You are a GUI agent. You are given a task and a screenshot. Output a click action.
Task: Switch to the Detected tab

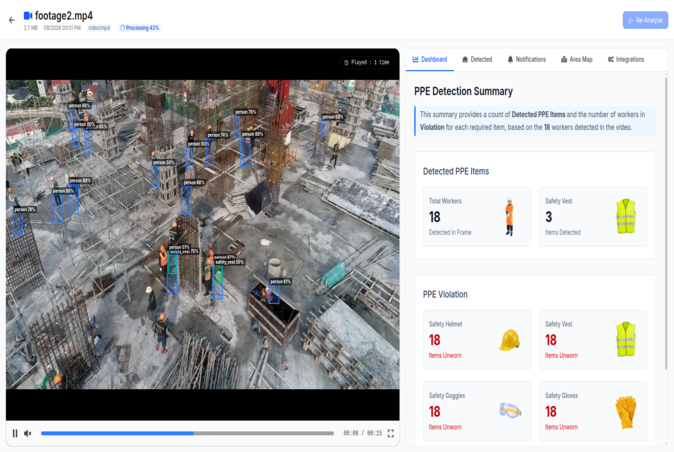[477, 60]
